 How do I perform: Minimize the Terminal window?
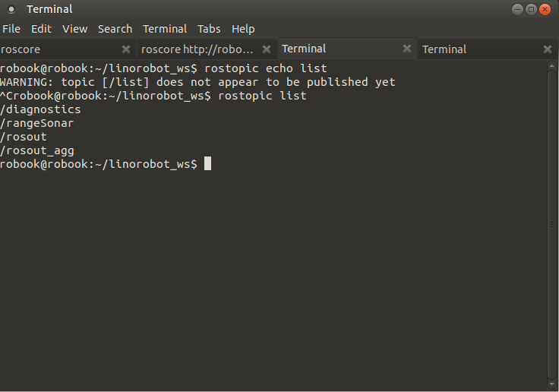(517, 9)
